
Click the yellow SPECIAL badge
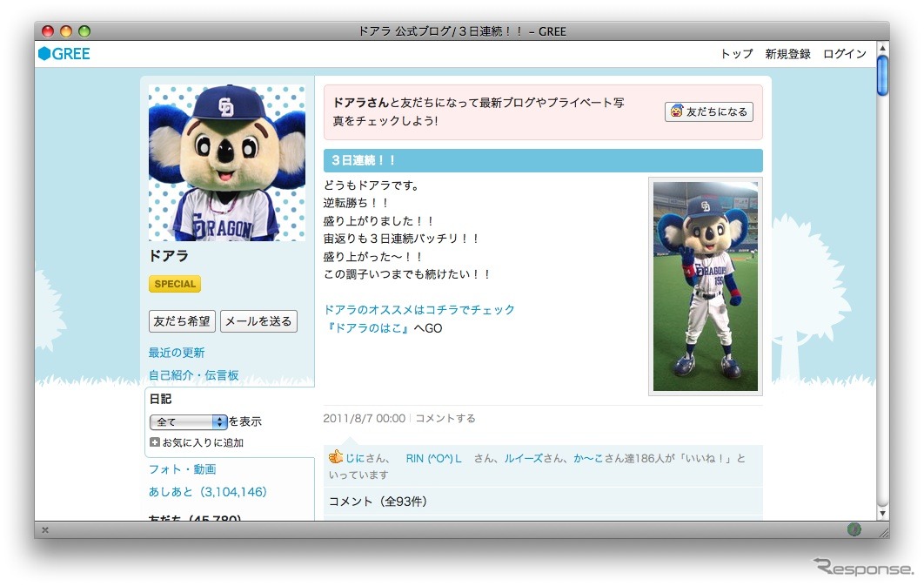(x=175, y=284)
